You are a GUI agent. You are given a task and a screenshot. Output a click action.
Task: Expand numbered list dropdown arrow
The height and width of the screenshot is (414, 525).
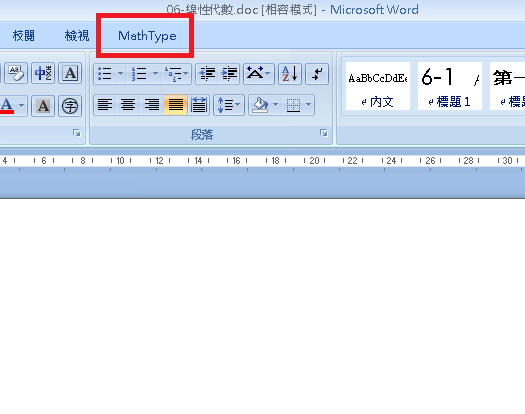[x=155, y=74]
